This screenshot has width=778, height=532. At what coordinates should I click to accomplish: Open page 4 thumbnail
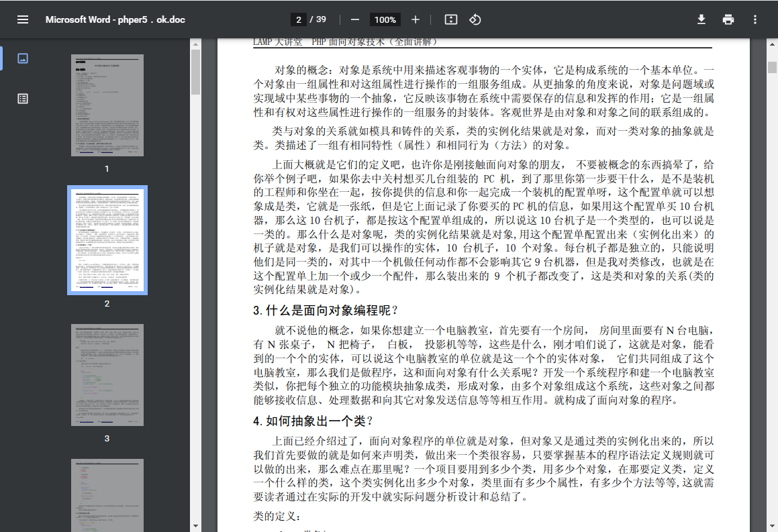pos(107,495)
